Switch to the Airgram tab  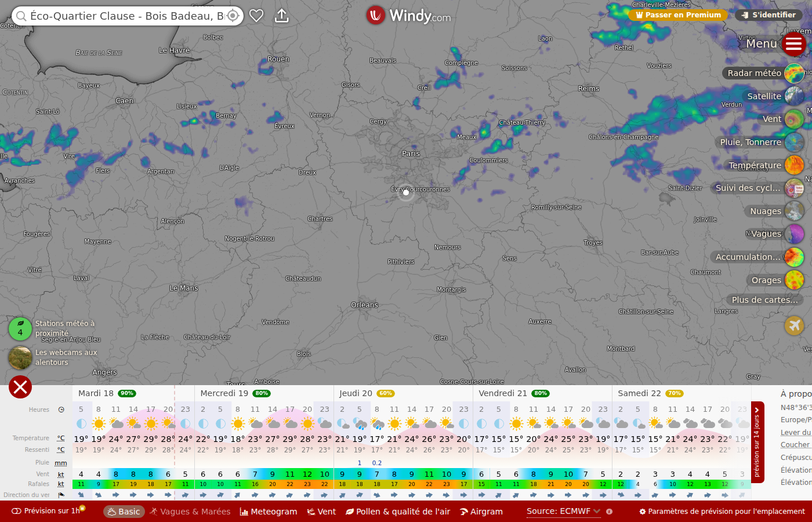point(481,512)
